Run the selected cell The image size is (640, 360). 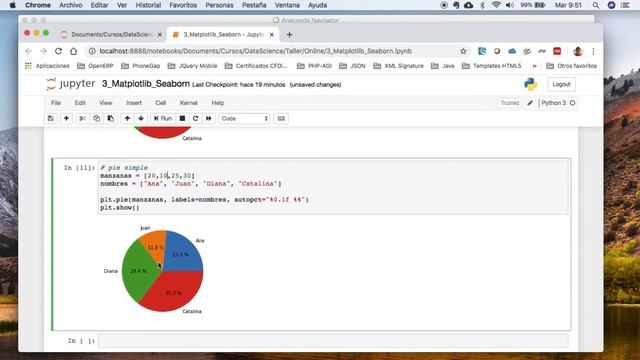(163, 118)
